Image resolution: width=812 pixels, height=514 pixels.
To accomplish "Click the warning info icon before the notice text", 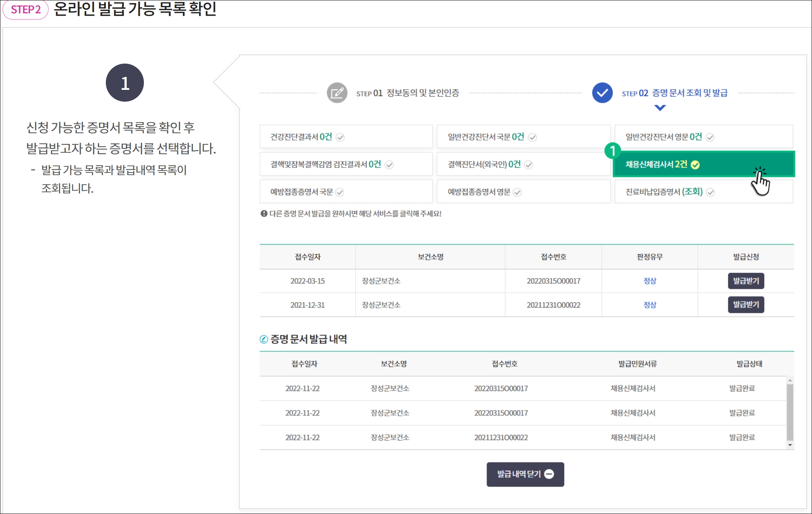I will pyautogui.click(x=264, y=214).
